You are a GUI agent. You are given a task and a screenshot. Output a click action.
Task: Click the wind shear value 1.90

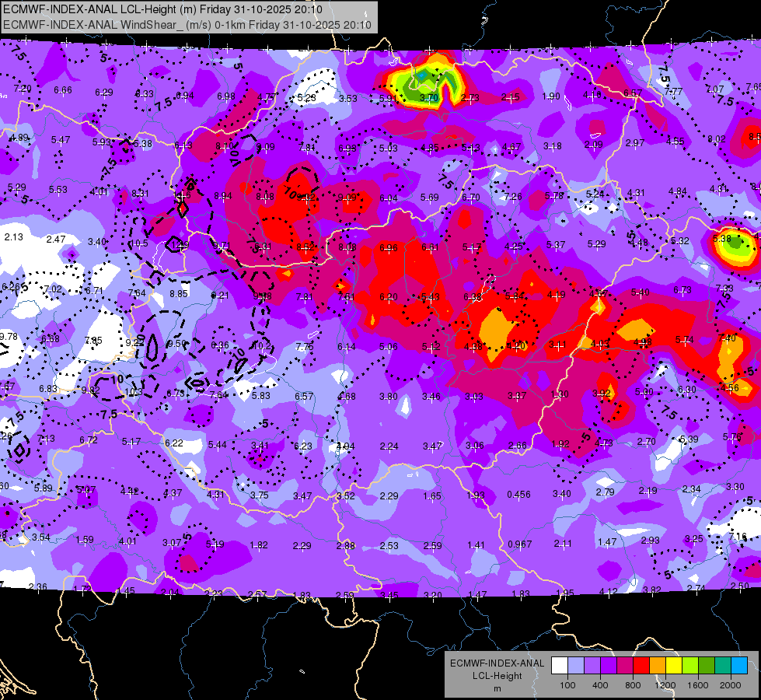click(x=551, y=96)
